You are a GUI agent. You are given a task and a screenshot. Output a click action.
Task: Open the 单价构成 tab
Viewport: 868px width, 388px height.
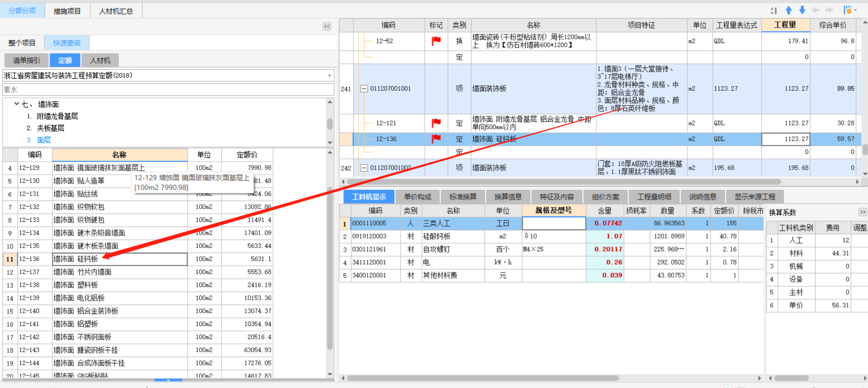(417, 196)
